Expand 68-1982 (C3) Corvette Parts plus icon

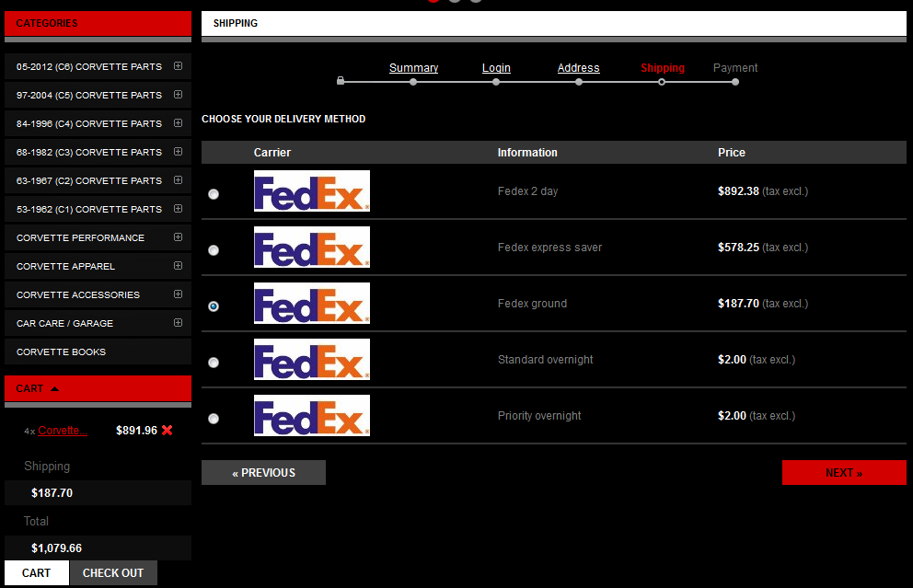(179, 151)
